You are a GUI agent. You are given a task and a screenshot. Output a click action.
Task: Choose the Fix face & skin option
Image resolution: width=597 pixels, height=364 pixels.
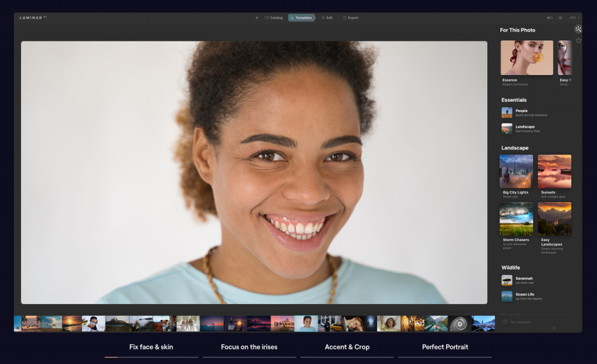(x=151, y=347)
